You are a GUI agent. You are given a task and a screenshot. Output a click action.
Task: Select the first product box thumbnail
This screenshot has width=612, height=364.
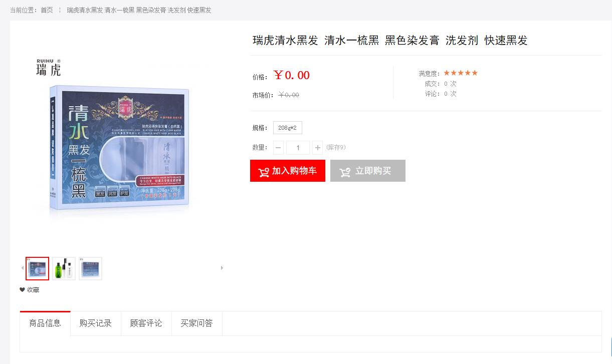38,268
